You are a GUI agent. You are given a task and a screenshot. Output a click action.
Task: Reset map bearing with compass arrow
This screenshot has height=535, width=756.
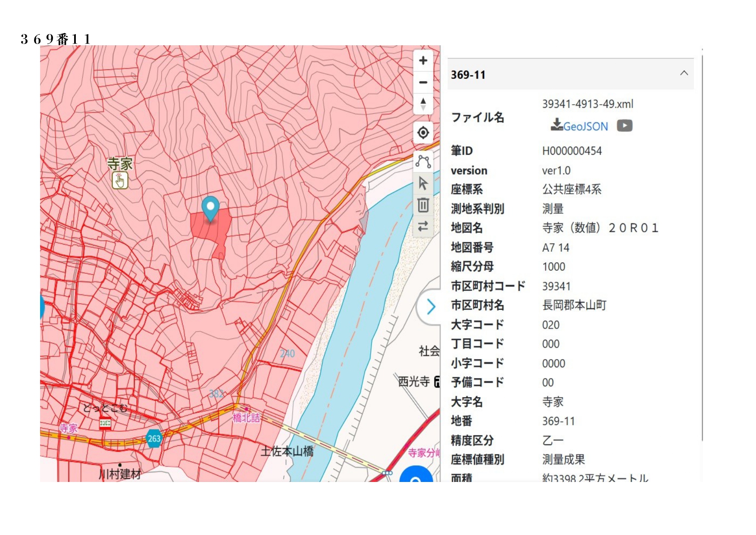coord(423,104)
